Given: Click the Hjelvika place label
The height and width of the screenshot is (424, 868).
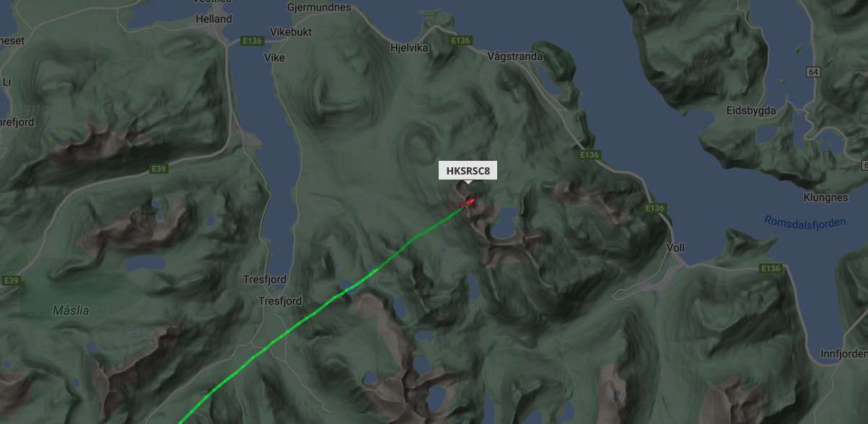Looking at the screenshot, I should (x=409, y=48).
